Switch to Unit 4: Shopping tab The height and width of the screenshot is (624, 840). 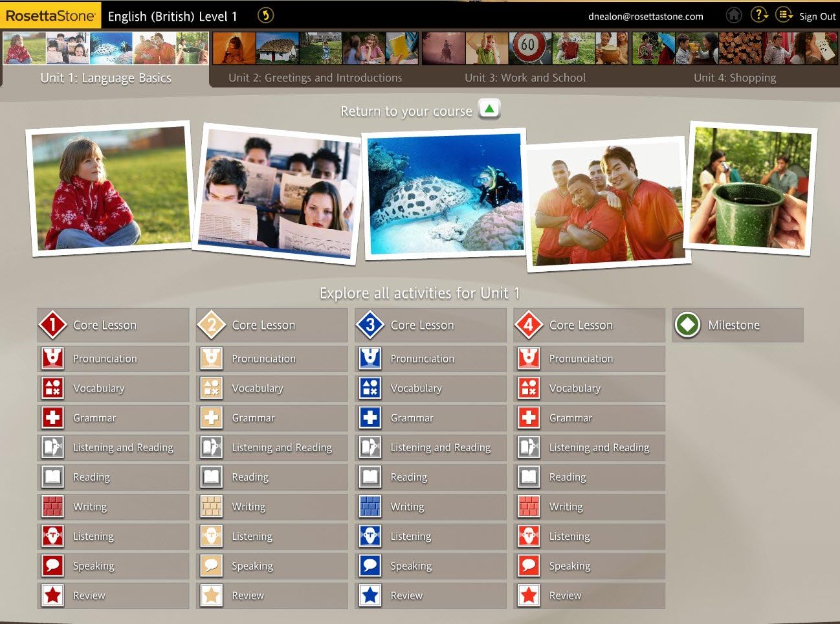(x=735, y=78)
